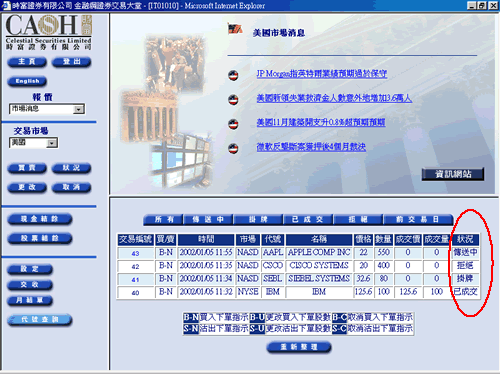
Task: Click the 代號查詢 symbol lookup button
Action: [x=40, y=320]
